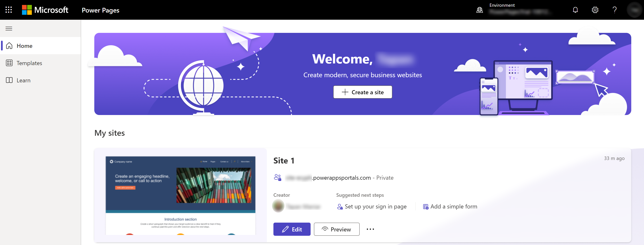Click the Home navigation icon

coord(9,46)
